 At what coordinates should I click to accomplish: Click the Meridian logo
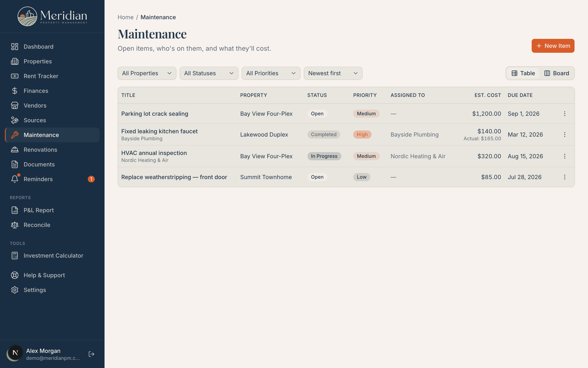click(52, 16)
